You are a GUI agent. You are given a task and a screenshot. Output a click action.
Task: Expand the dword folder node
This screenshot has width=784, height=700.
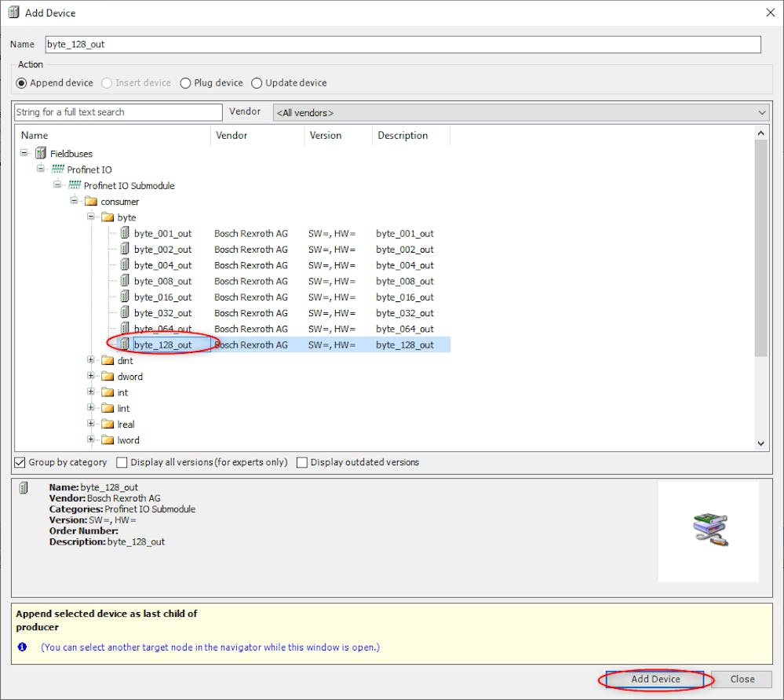pos(91,375)
